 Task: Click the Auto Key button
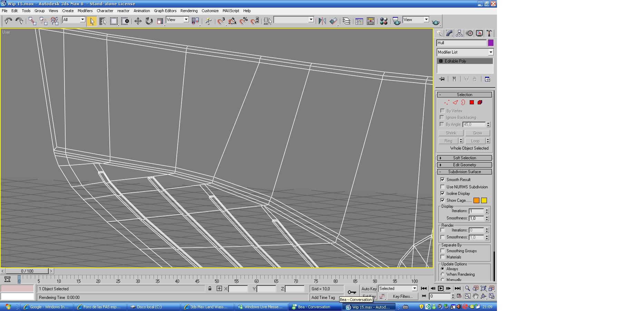pos(369,289)
